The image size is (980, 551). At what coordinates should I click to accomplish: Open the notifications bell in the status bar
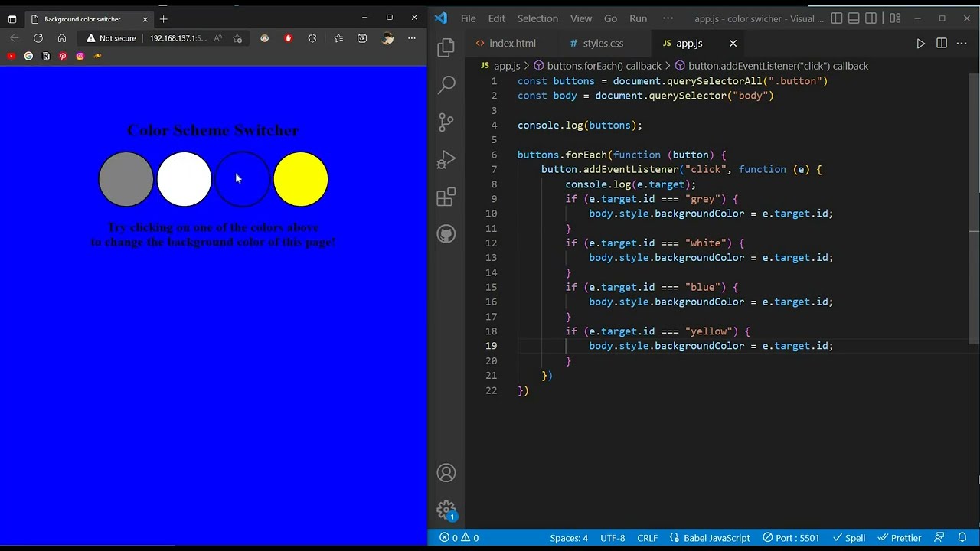(x=962, y=538)
